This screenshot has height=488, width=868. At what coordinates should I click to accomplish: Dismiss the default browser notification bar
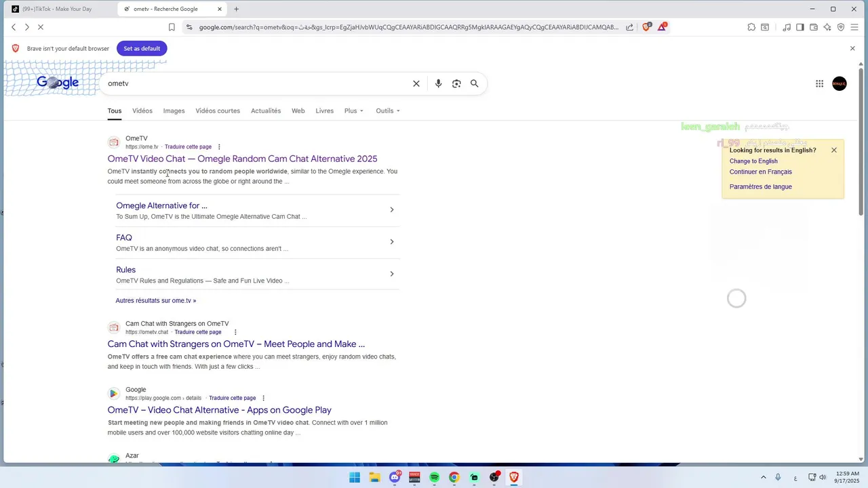click(x=852, y=48)
